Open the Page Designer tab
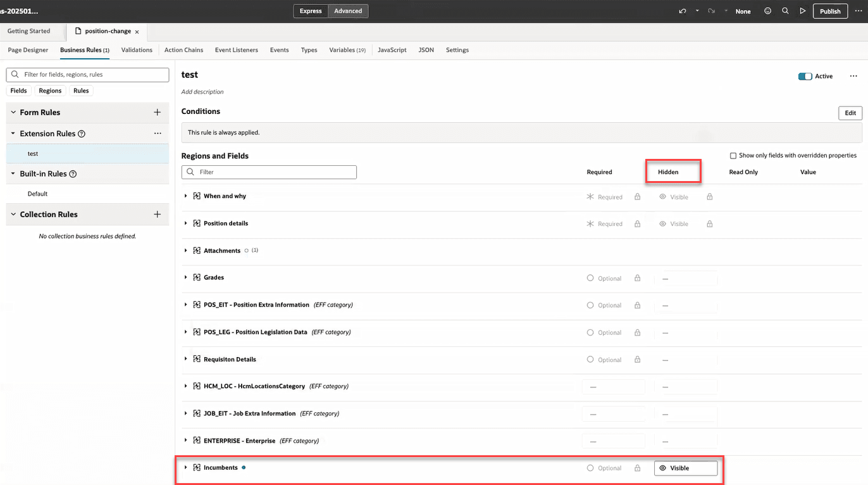 [28, 50]
